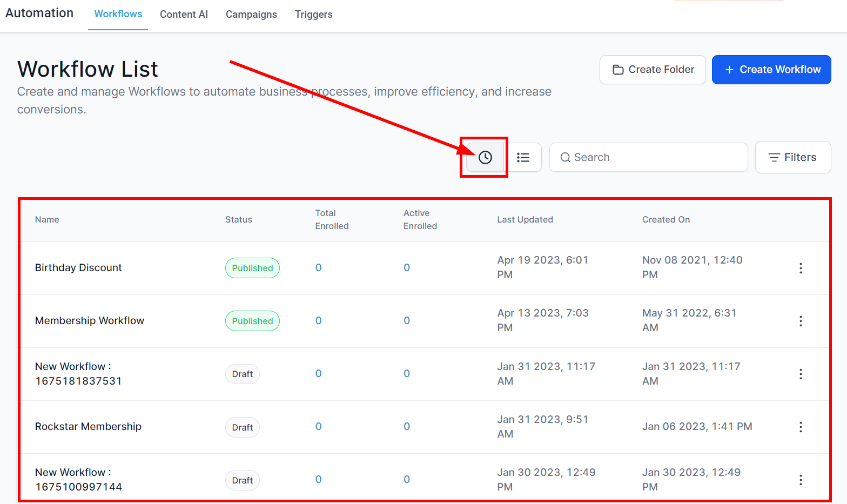Image resolution: width=847 pixels, height=504 pixels.
Task: Open the Rockstar Membership workflow
Action: click(88, 427)
